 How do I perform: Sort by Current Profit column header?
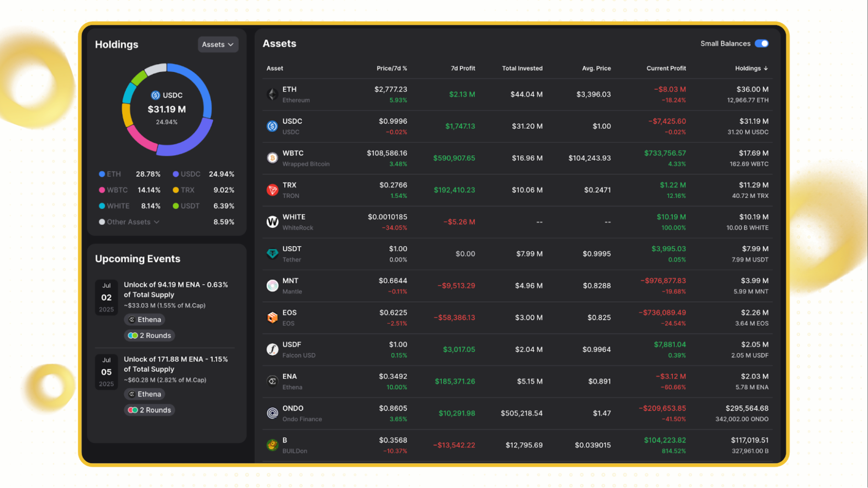coord(666,68)
